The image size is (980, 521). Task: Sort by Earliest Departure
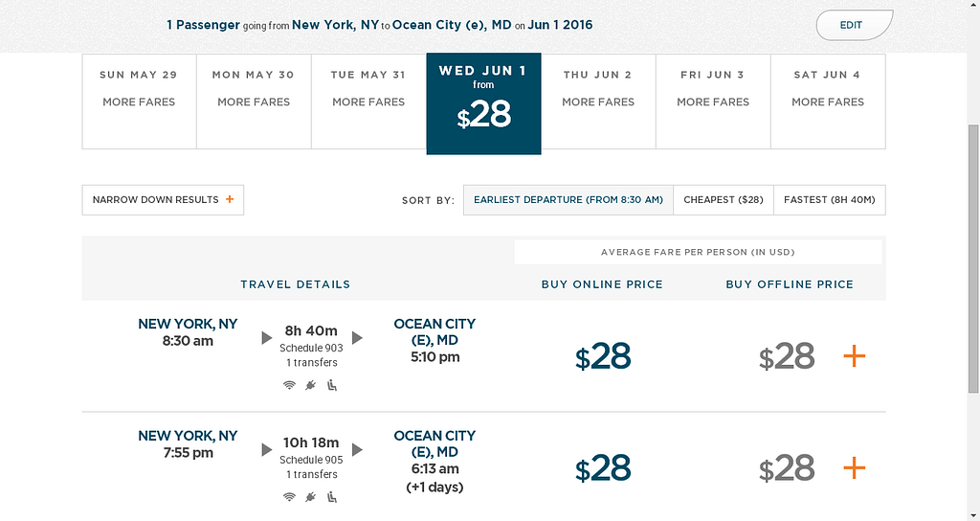tap(568, 200)
